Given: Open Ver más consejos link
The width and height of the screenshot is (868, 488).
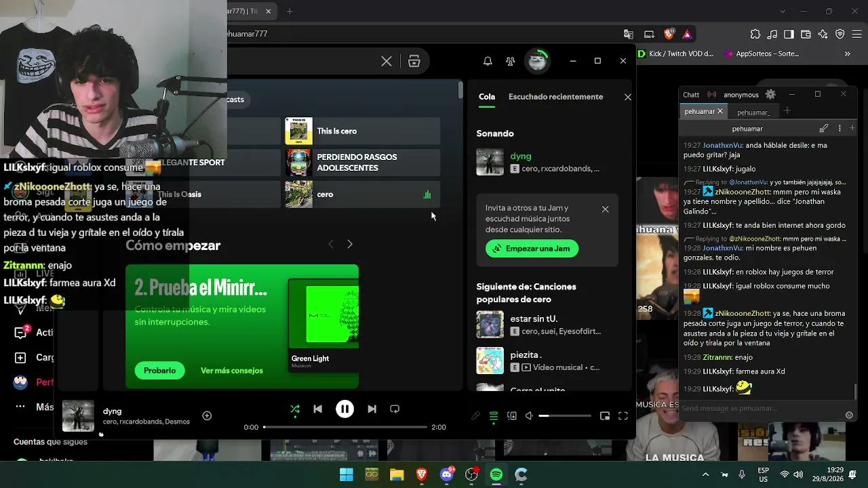Looking at the screenshot, I should [x=232, y=371].
